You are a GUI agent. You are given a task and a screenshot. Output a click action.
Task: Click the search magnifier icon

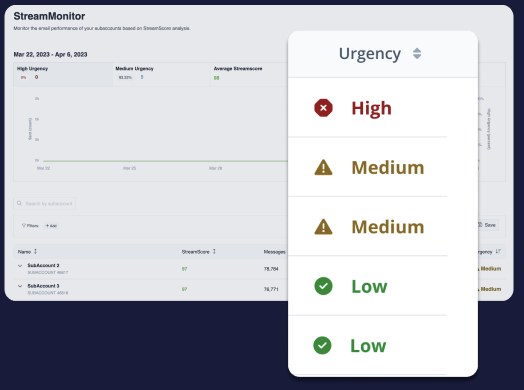click(x=19, y=203)
